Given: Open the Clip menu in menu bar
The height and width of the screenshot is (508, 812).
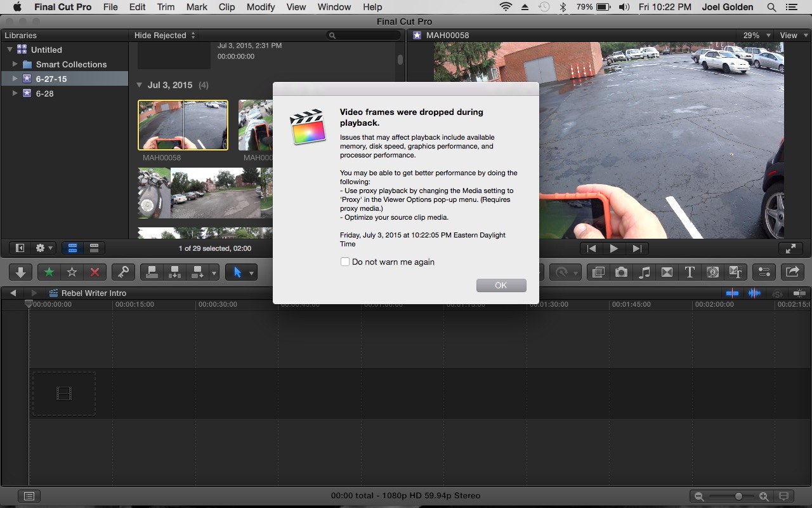Looking at the screenshot, I should tap(226, 7).
